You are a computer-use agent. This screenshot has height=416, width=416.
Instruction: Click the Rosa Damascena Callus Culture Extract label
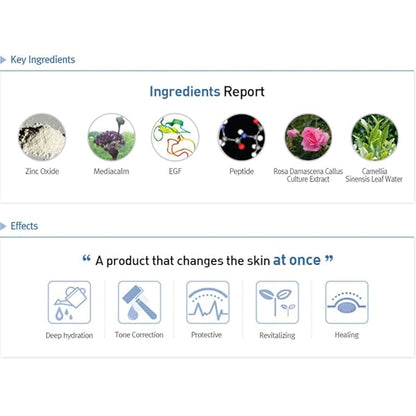tap(308, 175)
